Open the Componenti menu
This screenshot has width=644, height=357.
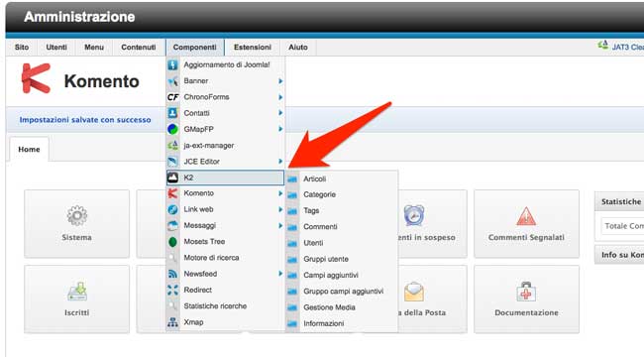tap(194, 48)
